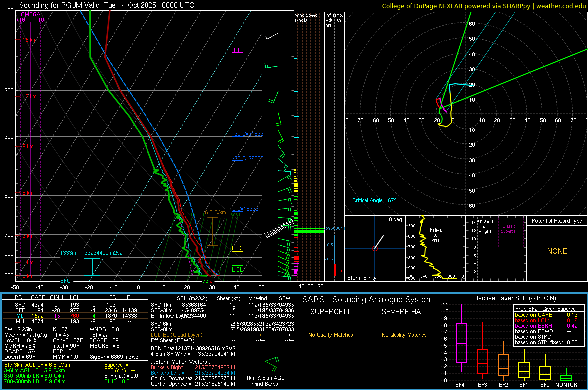Click the 'CAPE' column header
The width and height of the screenshot is (588, 390).
click(x=38, y=297)
